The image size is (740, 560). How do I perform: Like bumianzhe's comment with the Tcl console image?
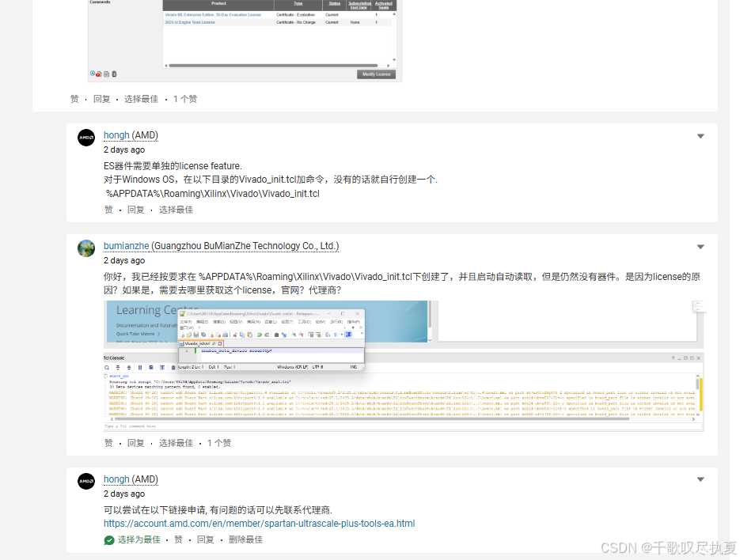click(x=108, y=443)
